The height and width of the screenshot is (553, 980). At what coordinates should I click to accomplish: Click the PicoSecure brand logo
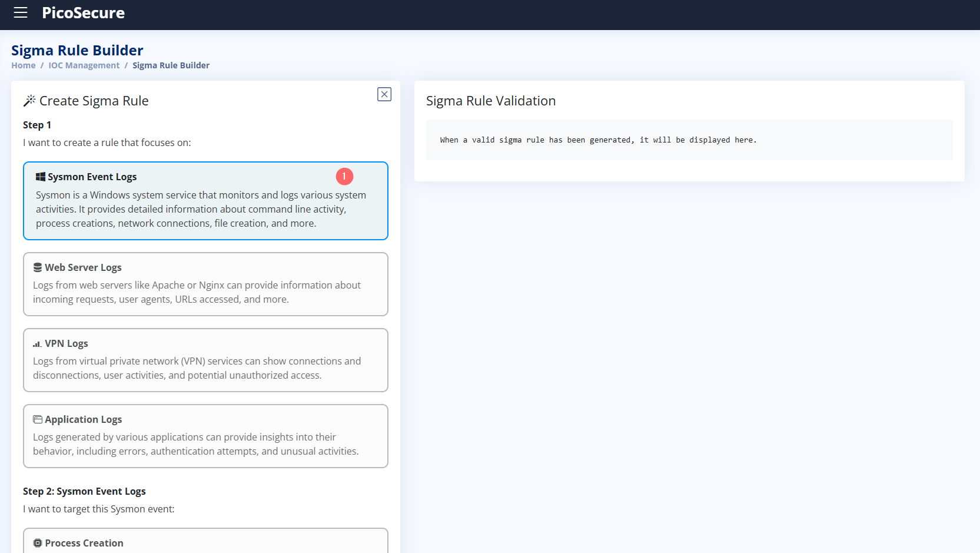(83, 13)
